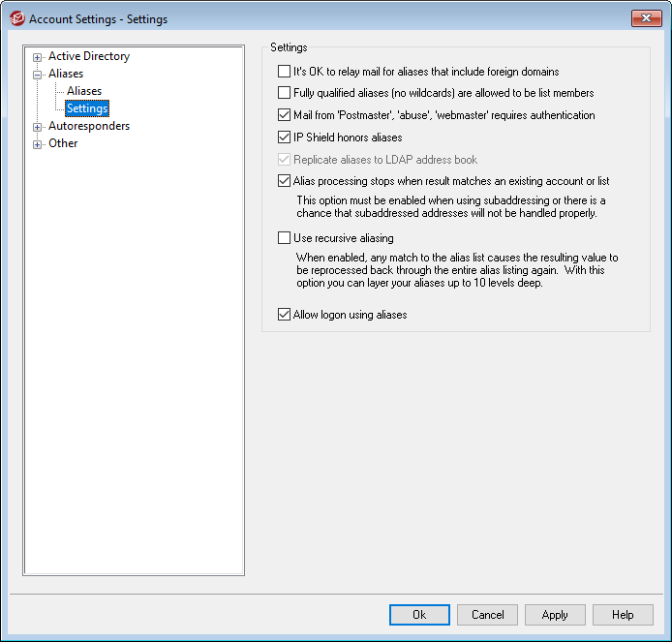Viewport: 672px width, 642px height.
Task: Select the Settings tree item
Action: click(x=86, y=108)
